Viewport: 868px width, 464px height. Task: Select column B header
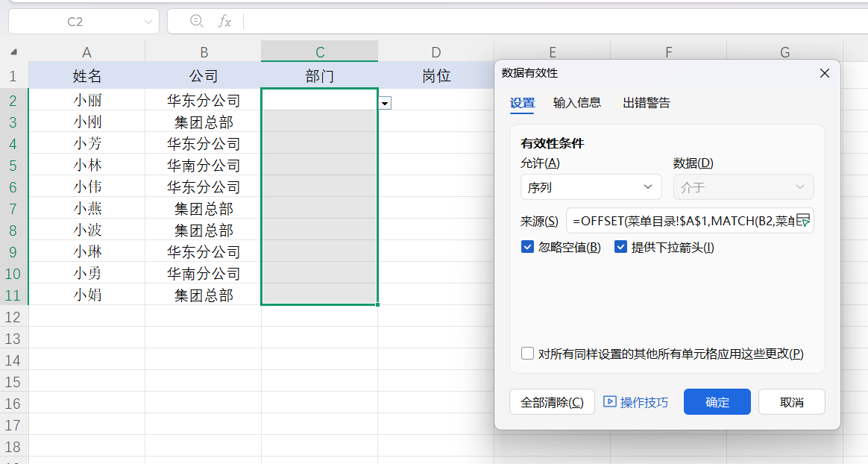coord(204,52)
